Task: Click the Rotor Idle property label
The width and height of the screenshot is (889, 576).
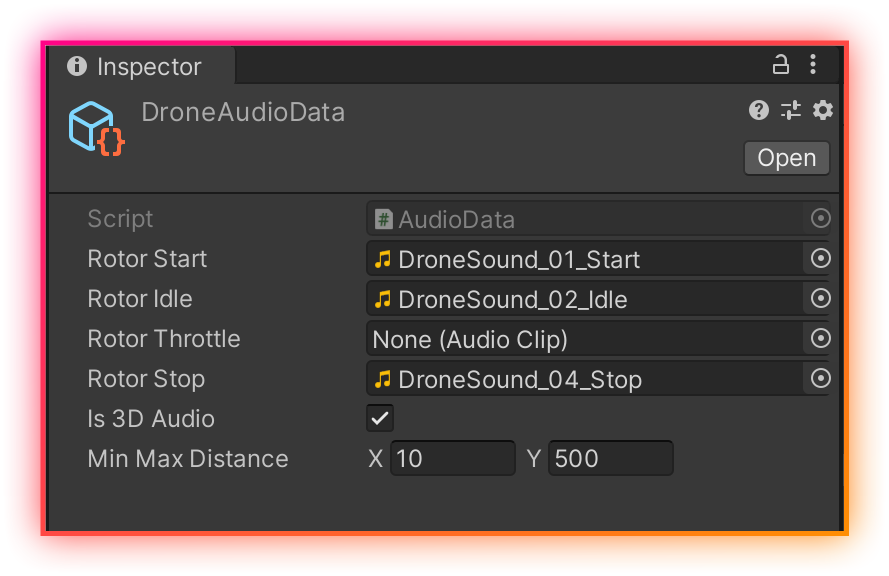Action: pos(140,299)
